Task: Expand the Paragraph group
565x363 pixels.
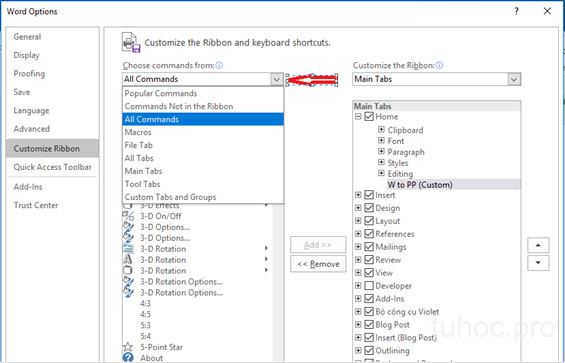Action: click(381, 151)
